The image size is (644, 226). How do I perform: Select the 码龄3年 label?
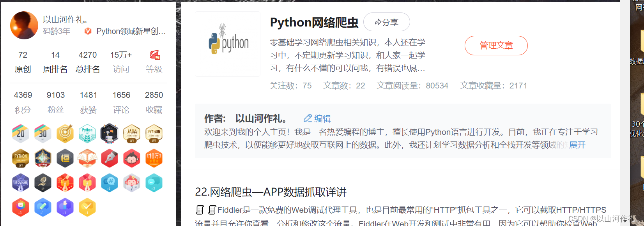pyautogui.click(x=57, y=31)
